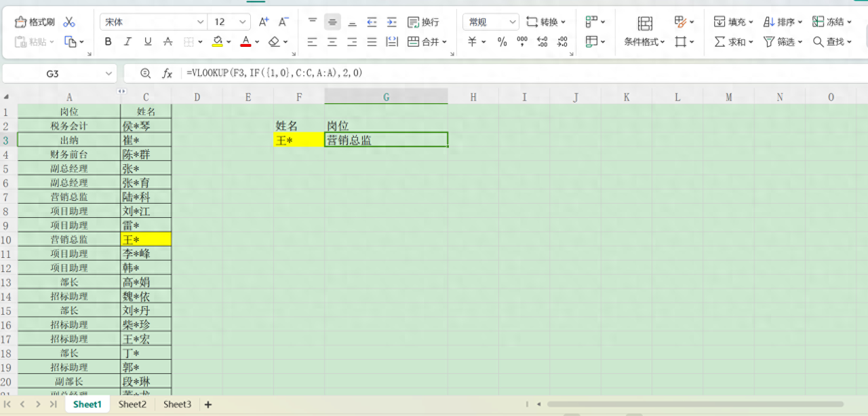868x416 pixels.
Task: Click the Wrap Text (换行) button
Action: [x=423, y=22]
